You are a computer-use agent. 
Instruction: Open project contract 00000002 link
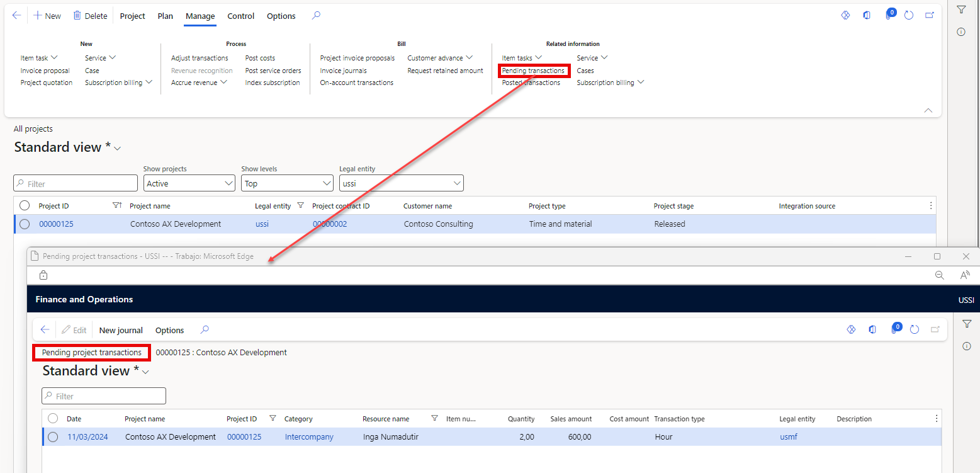click(x=329, y=224)
